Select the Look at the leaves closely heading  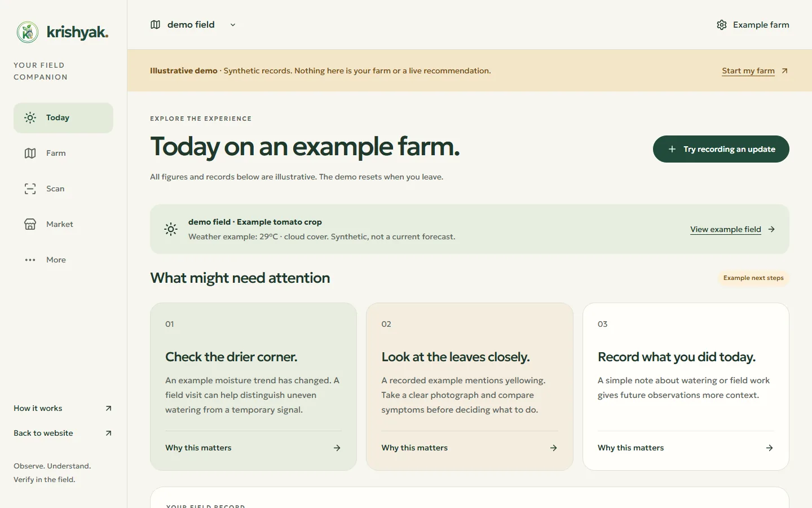coord(456,357)
